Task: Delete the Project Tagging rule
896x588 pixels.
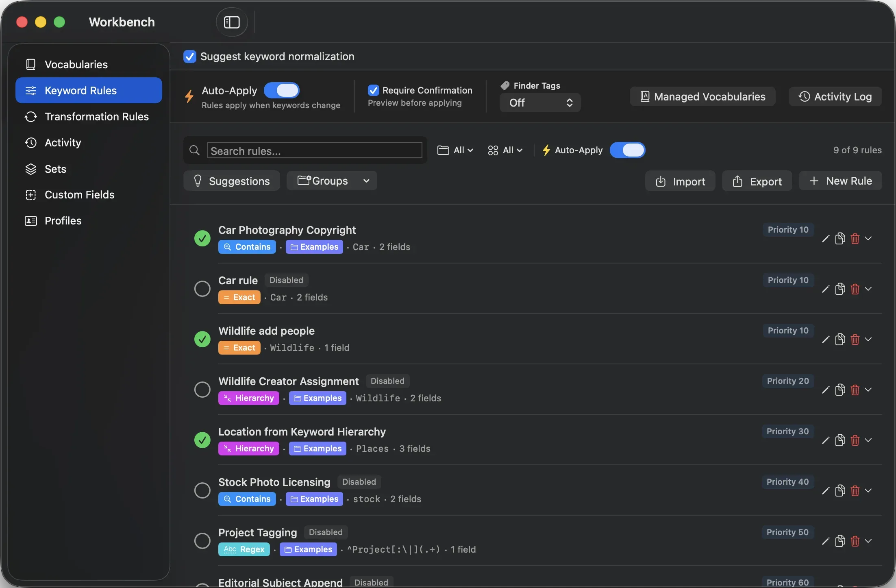Action: (855, 541)
